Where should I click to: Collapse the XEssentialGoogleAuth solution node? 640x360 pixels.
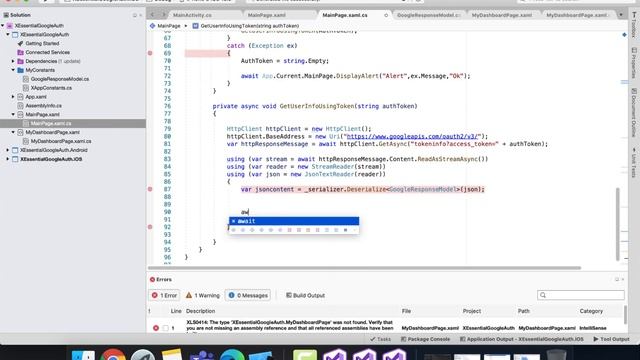tap(3, 26)
